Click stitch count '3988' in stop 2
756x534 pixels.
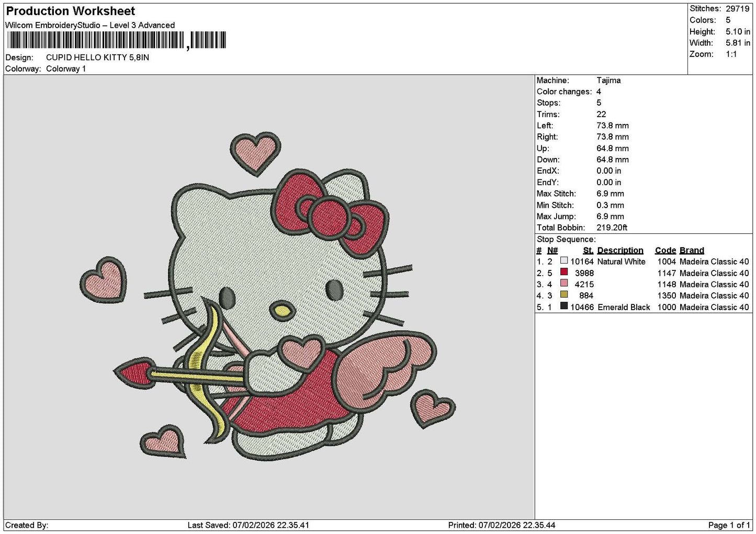tap(584, 273)
